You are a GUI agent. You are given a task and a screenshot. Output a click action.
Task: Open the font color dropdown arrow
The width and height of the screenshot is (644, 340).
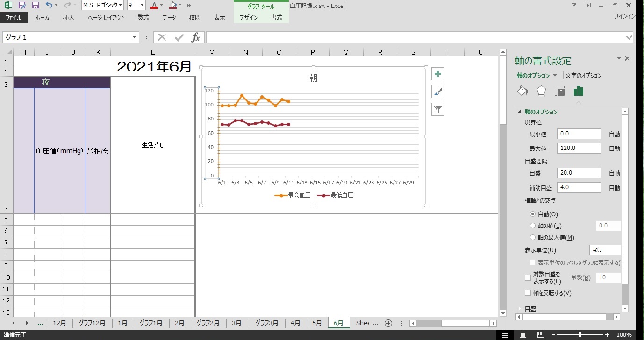[162, 5]
